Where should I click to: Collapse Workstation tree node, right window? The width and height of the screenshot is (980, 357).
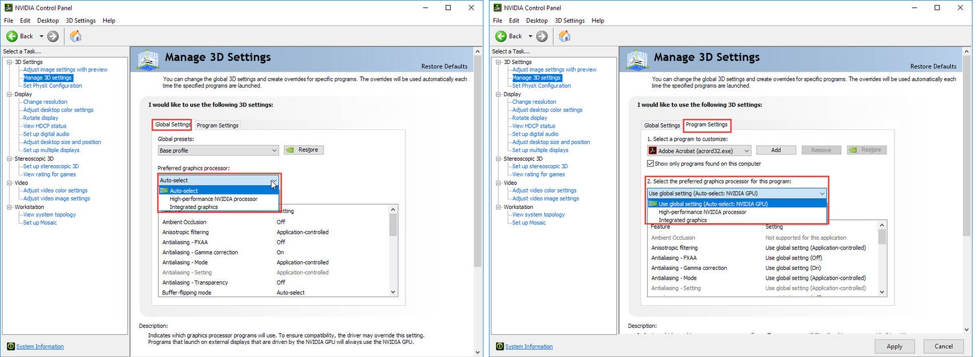(499, 207)
